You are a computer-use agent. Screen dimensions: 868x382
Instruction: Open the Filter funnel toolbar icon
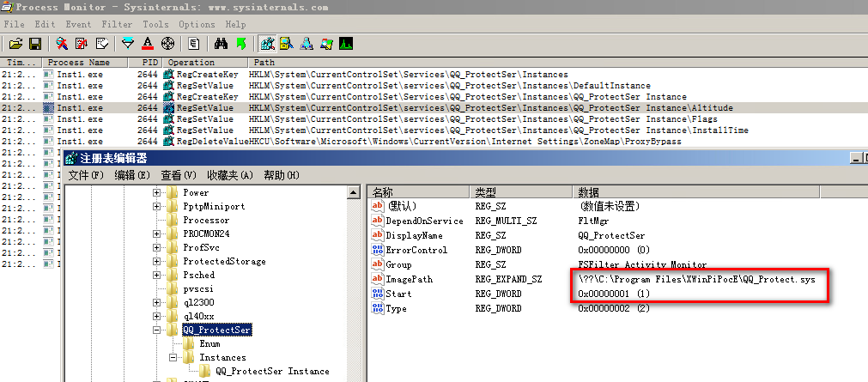point(128,44)
